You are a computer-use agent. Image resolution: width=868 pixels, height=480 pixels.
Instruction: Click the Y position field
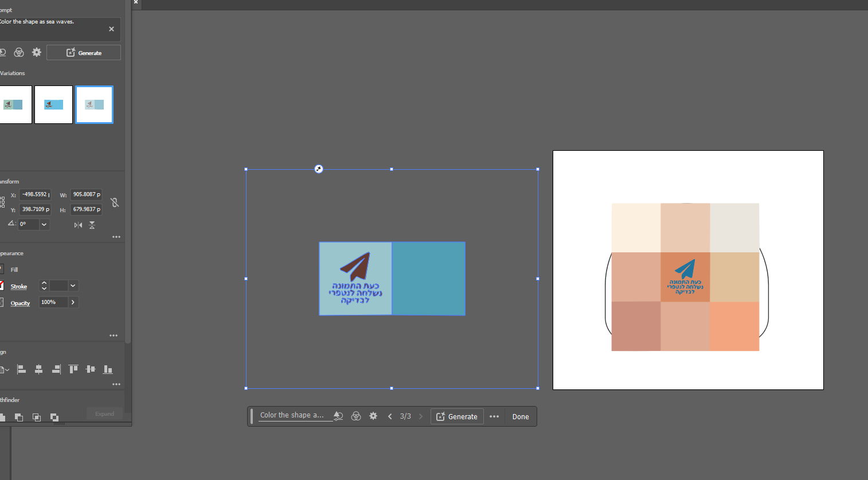pyautogui.click(x=35, y=209)
